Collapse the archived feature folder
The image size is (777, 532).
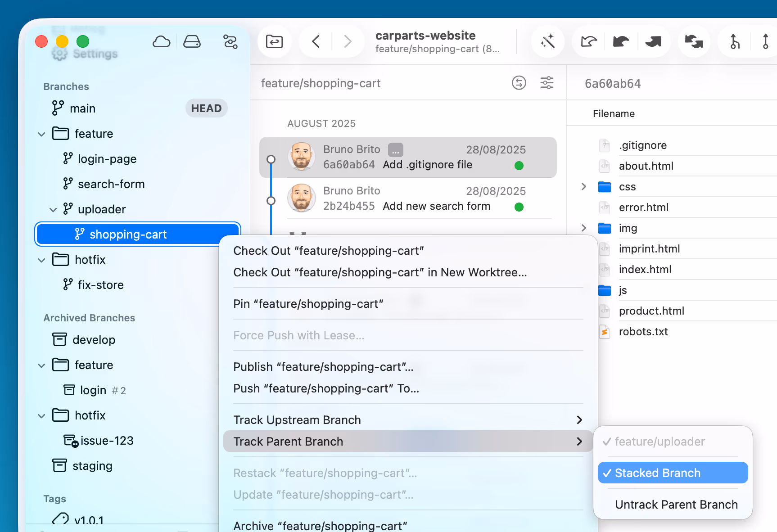click(x=41, y=365)
